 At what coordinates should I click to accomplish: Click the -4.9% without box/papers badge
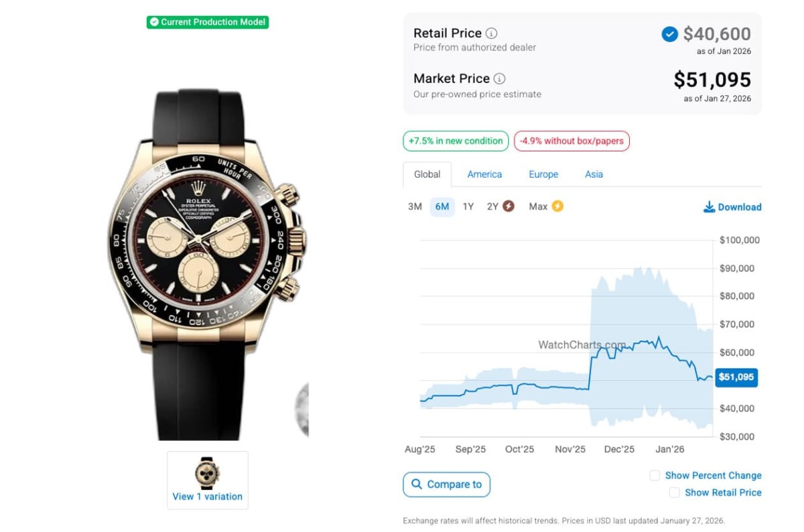pyautogui.click(x=572, y=141)
